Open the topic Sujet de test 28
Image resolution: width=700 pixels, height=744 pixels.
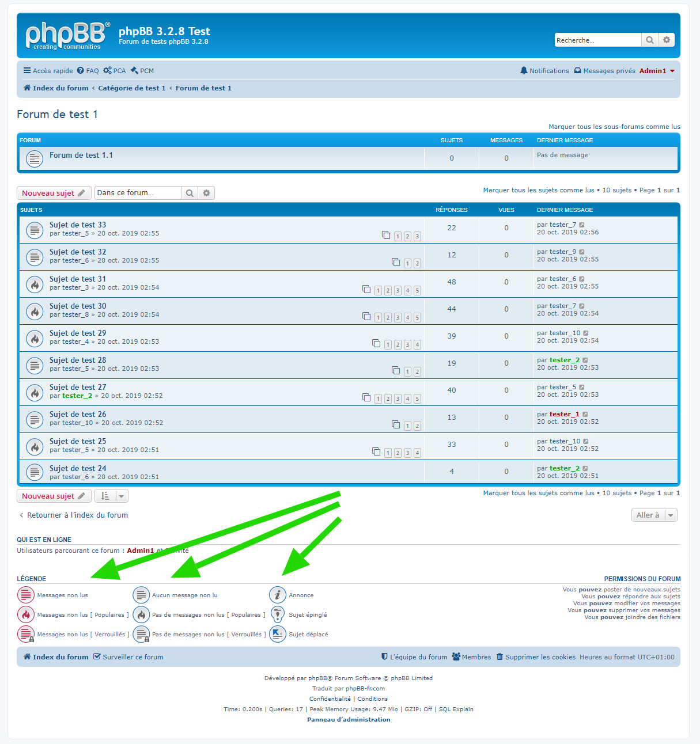[x=78, y=360]
